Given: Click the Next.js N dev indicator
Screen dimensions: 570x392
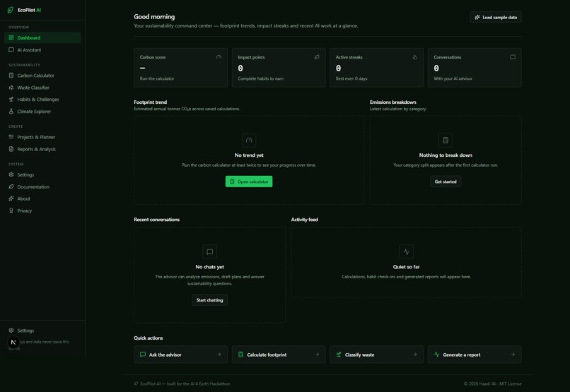Looking at the screenshot, I should (13, 343).
